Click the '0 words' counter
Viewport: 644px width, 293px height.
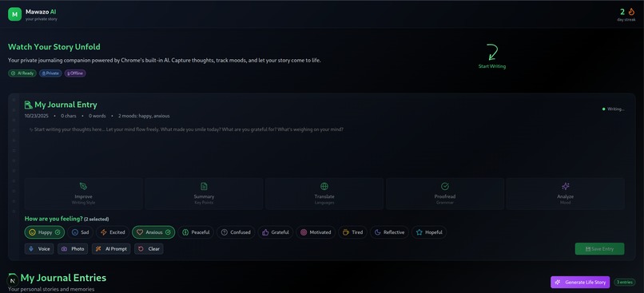point(97,116)
